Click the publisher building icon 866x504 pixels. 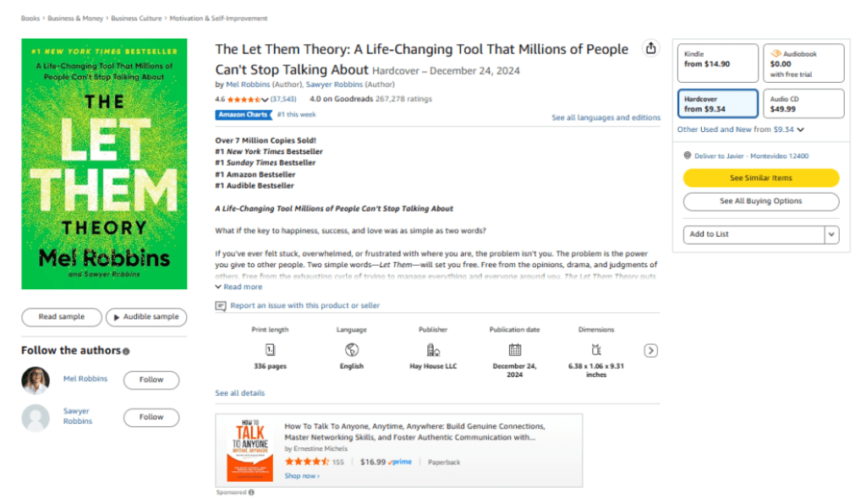(x=433, y=350)
